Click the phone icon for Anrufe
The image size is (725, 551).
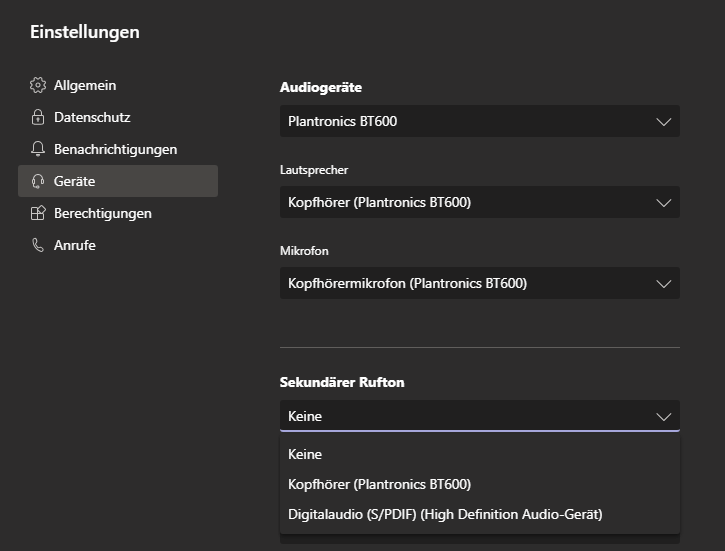pos(38,245)
